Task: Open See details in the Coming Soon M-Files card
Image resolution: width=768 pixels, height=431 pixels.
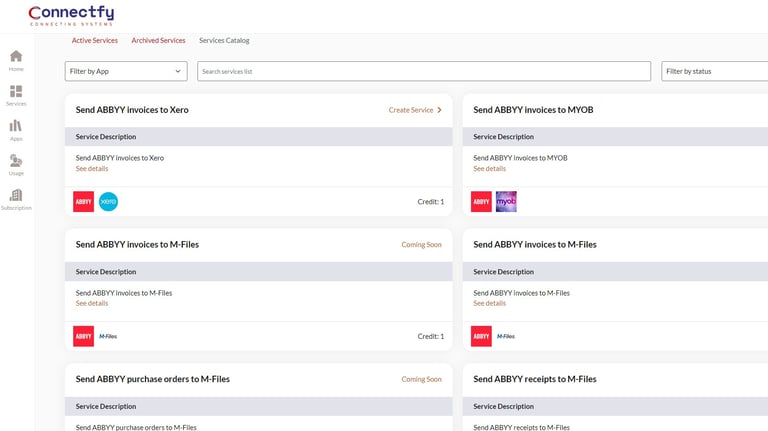Action: tap(92, 303)
